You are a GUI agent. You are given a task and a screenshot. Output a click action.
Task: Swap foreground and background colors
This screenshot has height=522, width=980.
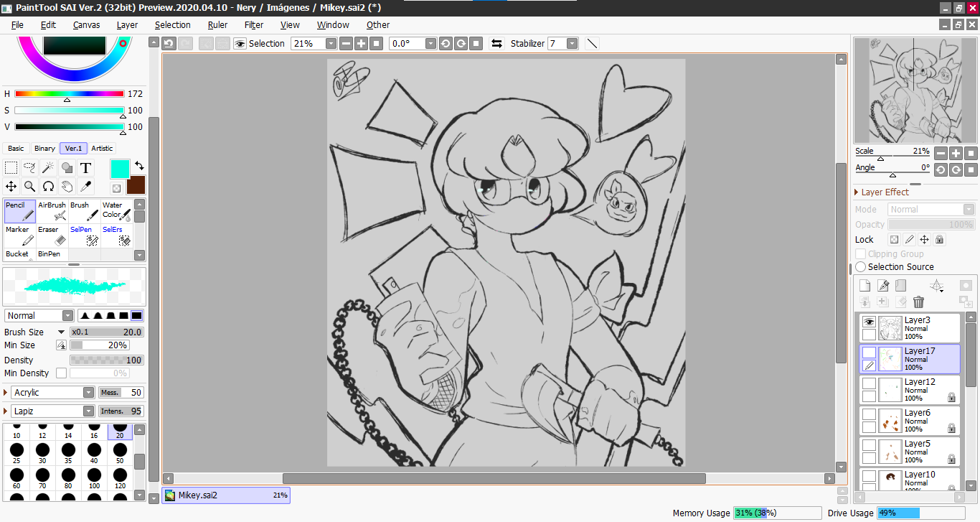pos(139,166)
